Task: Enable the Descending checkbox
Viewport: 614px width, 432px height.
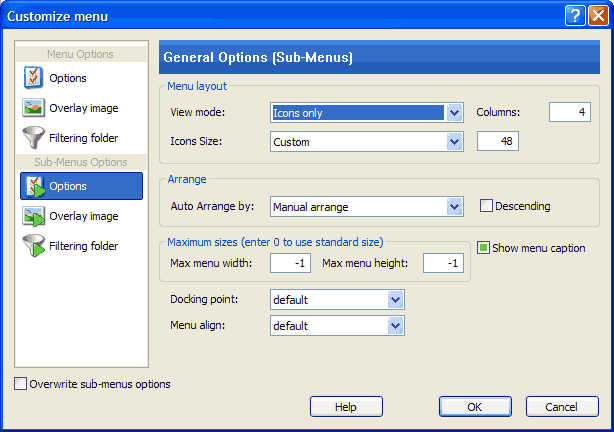Action: (487, 206)
